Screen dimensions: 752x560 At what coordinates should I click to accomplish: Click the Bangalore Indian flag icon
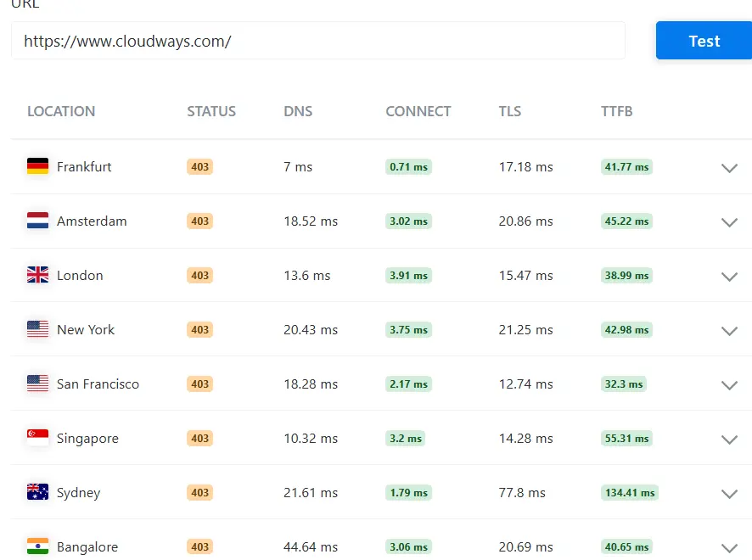pyautogui.click(x=37, y=546)
